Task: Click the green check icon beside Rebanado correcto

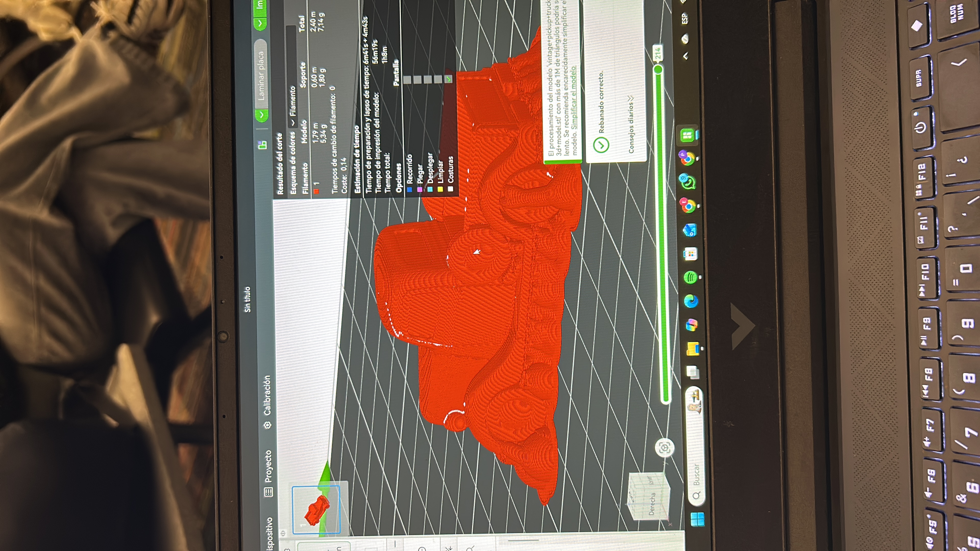Action: click(602, 145)
